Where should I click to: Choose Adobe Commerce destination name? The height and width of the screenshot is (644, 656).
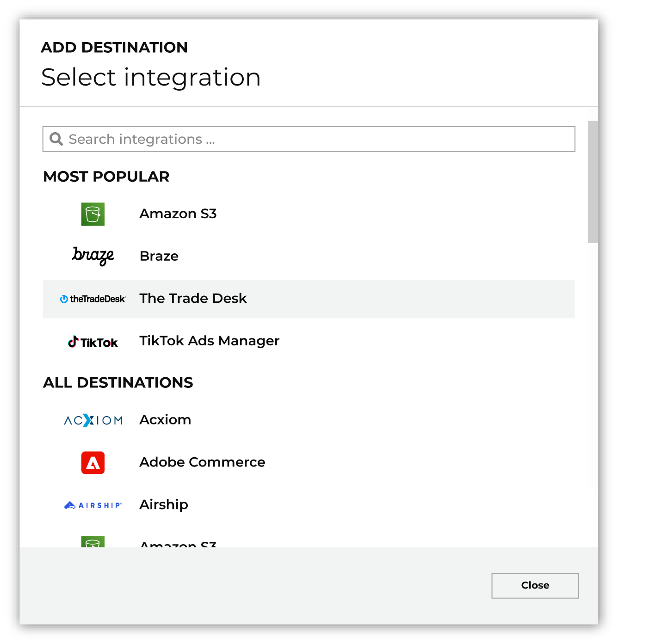(202, 462)
